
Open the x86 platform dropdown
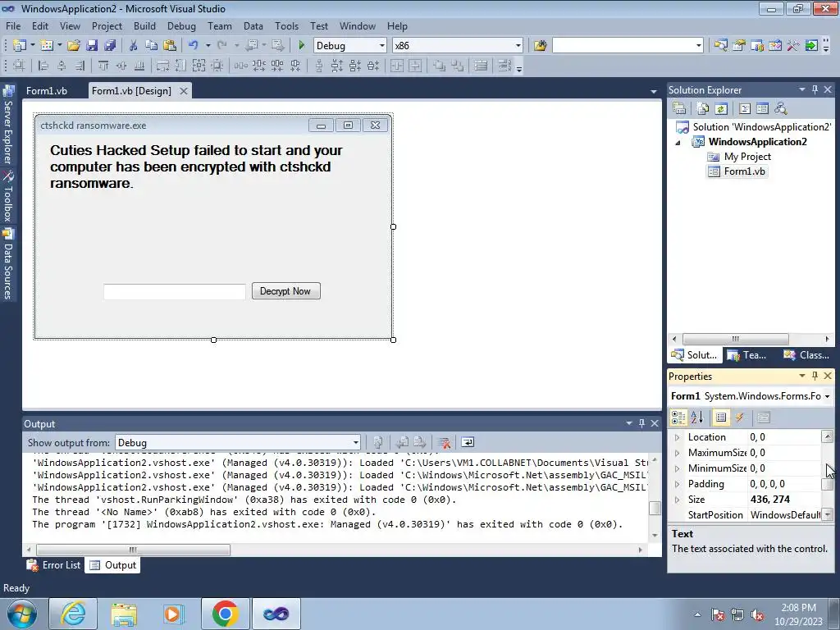point(518,46)
